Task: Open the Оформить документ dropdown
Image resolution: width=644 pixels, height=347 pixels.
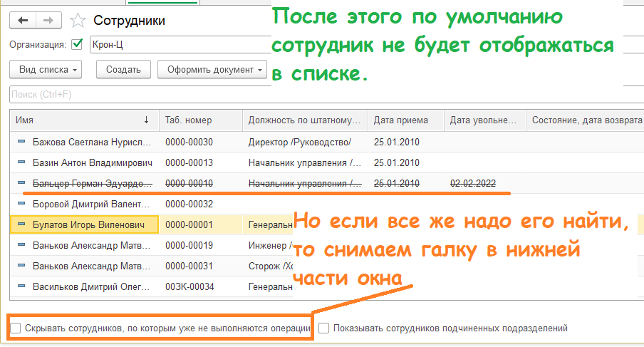Action: point(212,69)
